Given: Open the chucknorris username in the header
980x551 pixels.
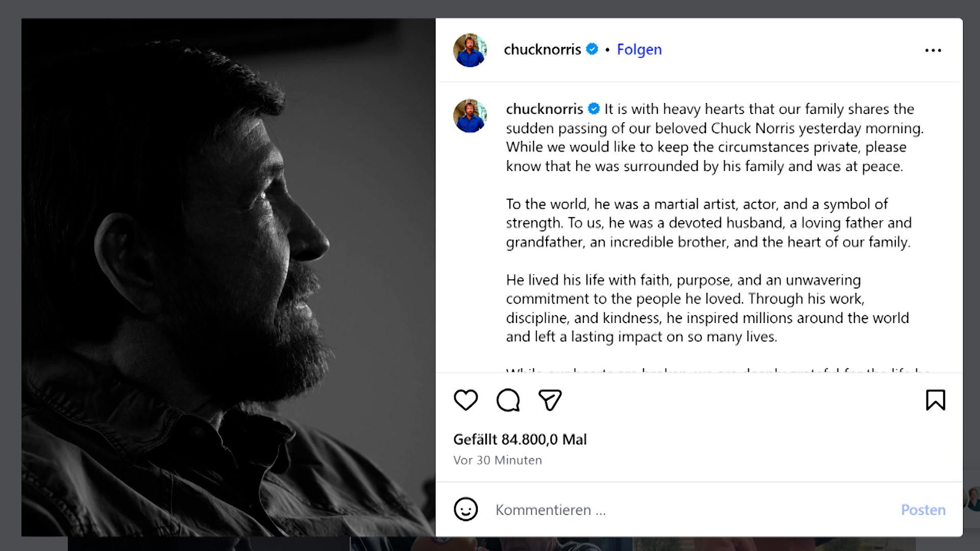Looking at the screenshot, I should point(543,49).
